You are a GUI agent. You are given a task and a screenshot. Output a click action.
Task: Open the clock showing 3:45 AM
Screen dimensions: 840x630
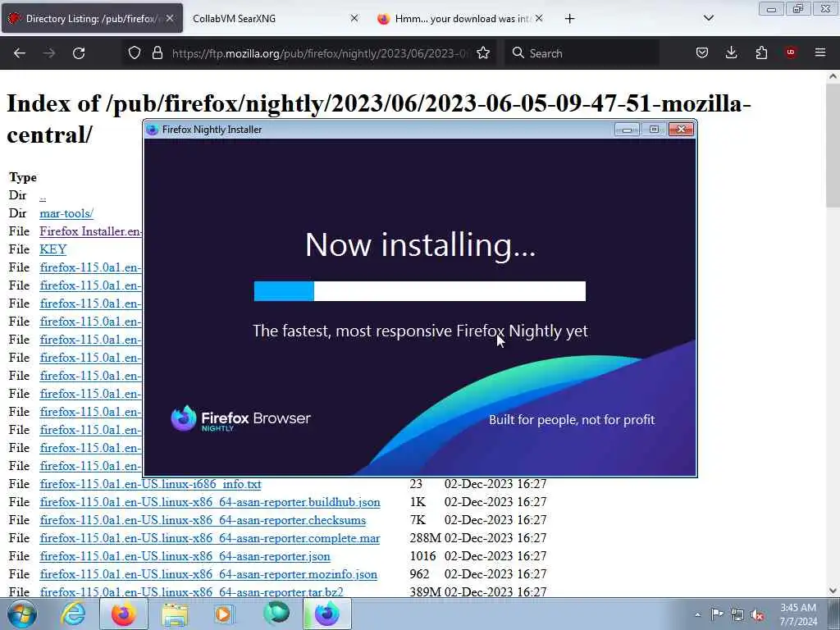tap(798, 614)
